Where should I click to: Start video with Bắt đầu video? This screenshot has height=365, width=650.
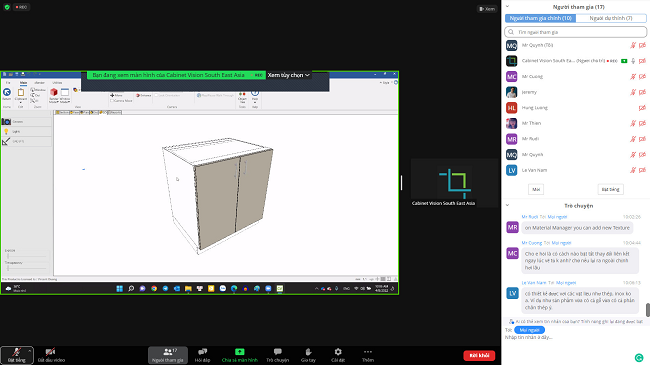[x=51, y=355]
